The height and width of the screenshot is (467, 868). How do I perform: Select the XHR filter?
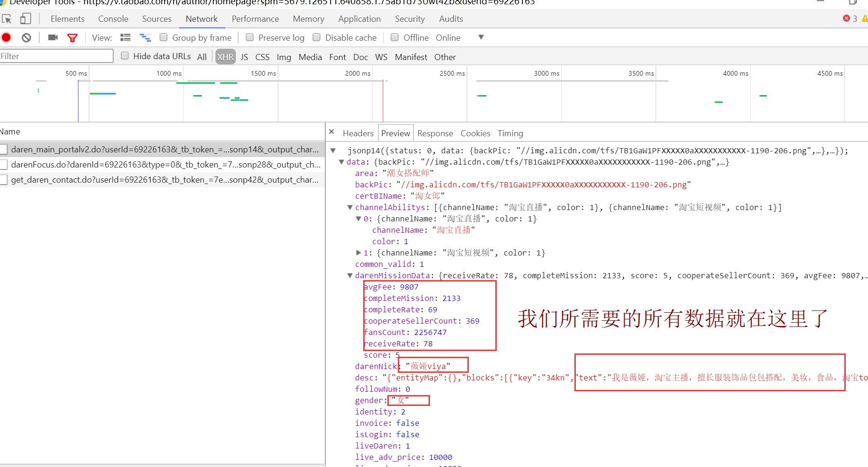[225, 57]
